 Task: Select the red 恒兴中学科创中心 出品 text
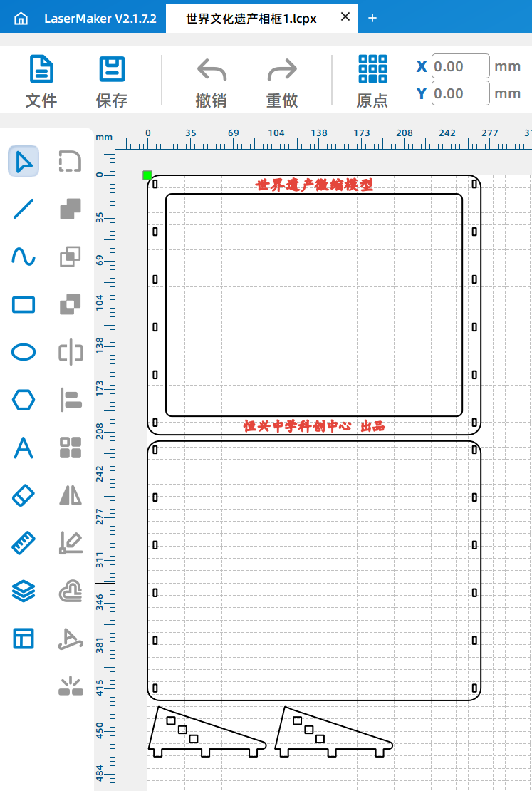[314, 426]
